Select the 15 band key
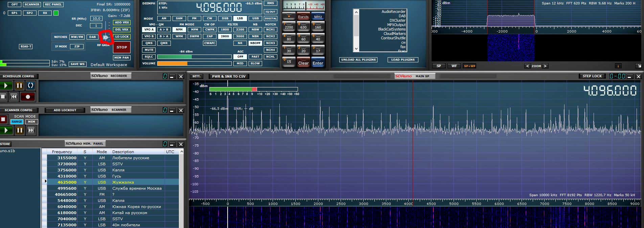The width and height of the screenshot is (644, 228). tap(289, 61)
